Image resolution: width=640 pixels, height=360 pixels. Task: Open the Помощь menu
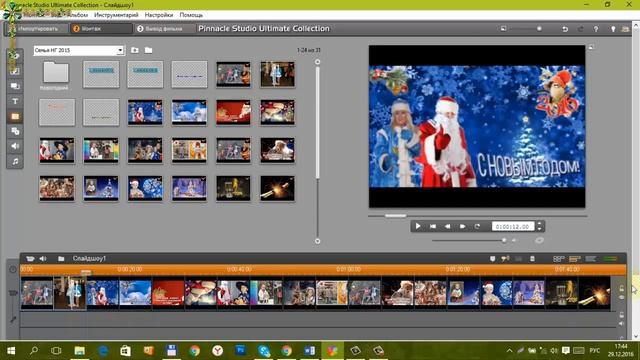(191, 15)
